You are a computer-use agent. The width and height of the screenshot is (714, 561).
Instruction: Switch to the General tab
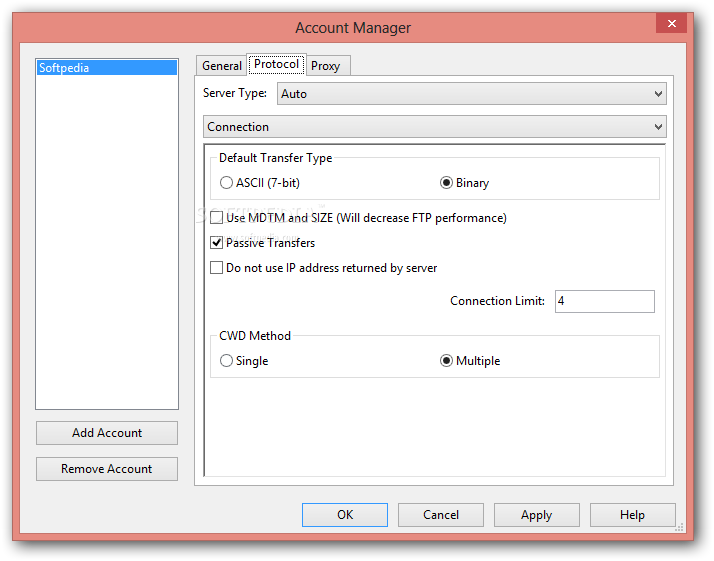pos(222,66)
